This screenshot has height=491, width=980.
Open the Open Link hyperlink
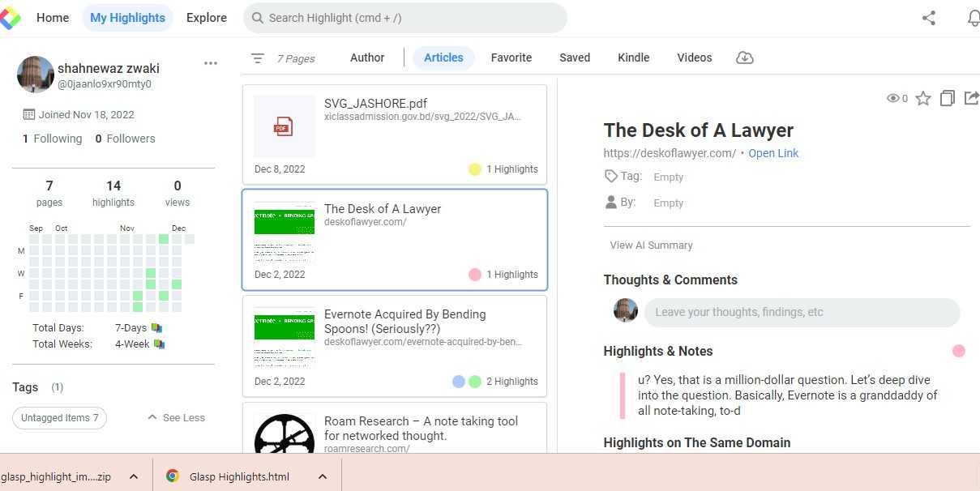coord(773,153)
